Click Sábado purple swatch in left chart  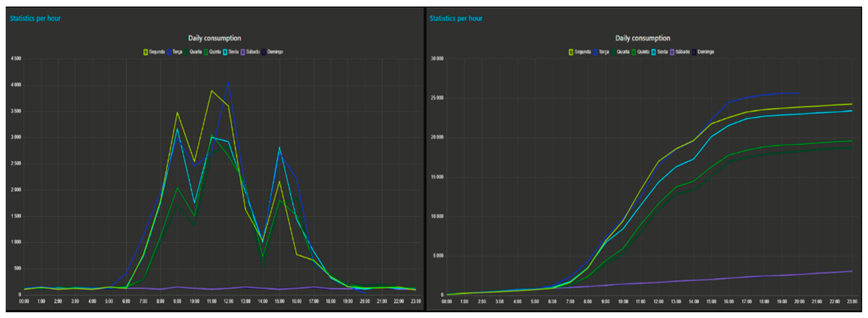tap(243, 52)
